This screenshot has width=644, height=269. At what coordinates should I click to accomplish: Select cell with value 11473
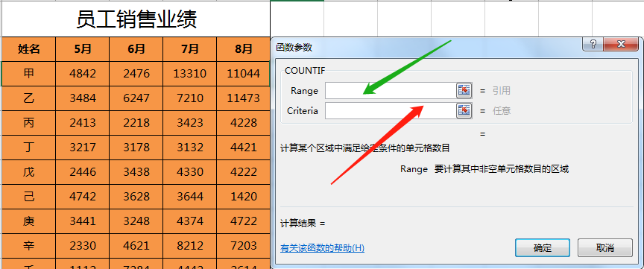pyautogui.click(x=243, y=98)
